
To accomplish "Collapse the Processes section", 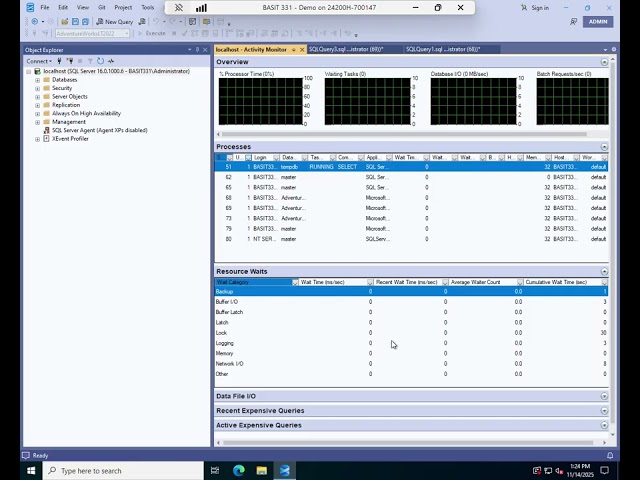I will click(x=604, y=147).
